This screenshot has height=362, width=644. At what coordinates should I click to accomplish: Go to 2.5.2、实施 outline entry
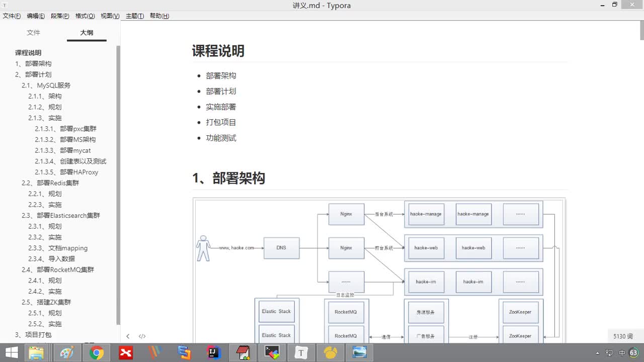(45, 324)
